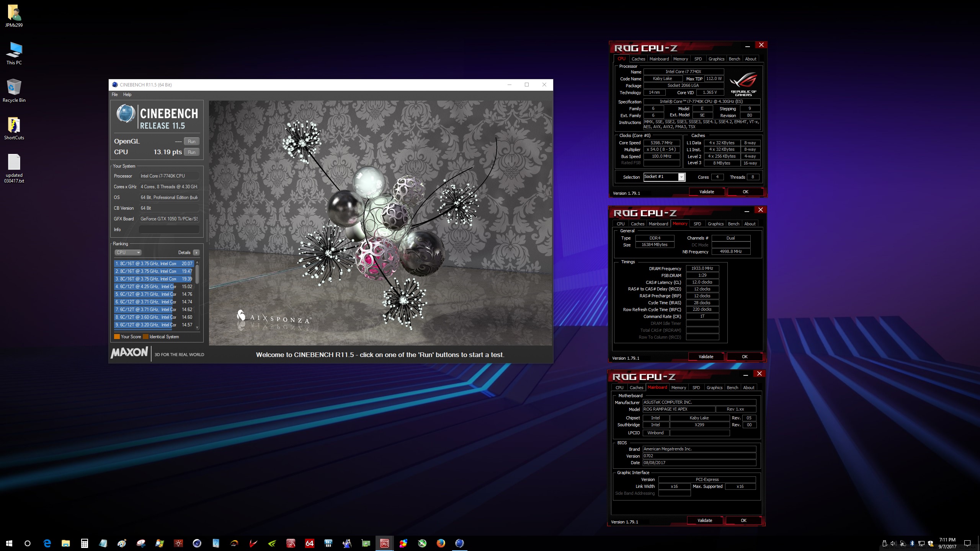Select the Recycle Bin desktop icon
Screen dimensions: 980x551
pyautogui.click(x=14, y=91)
